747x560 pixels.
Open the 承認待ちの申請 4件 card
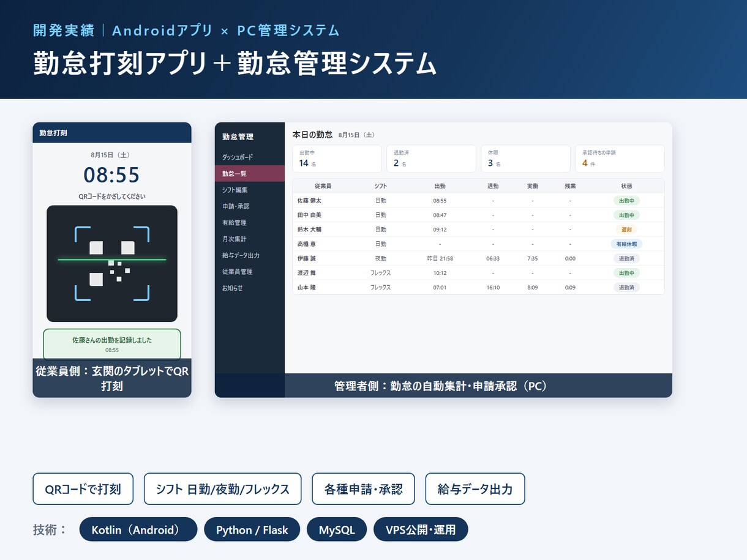(x=620, y=159)
